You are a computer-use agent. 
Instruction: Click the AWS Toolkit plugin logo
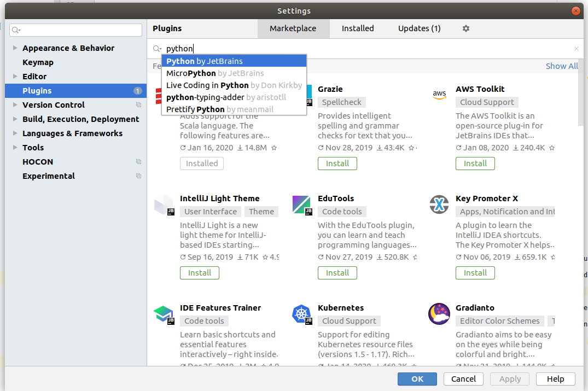[x=439, y=95]
